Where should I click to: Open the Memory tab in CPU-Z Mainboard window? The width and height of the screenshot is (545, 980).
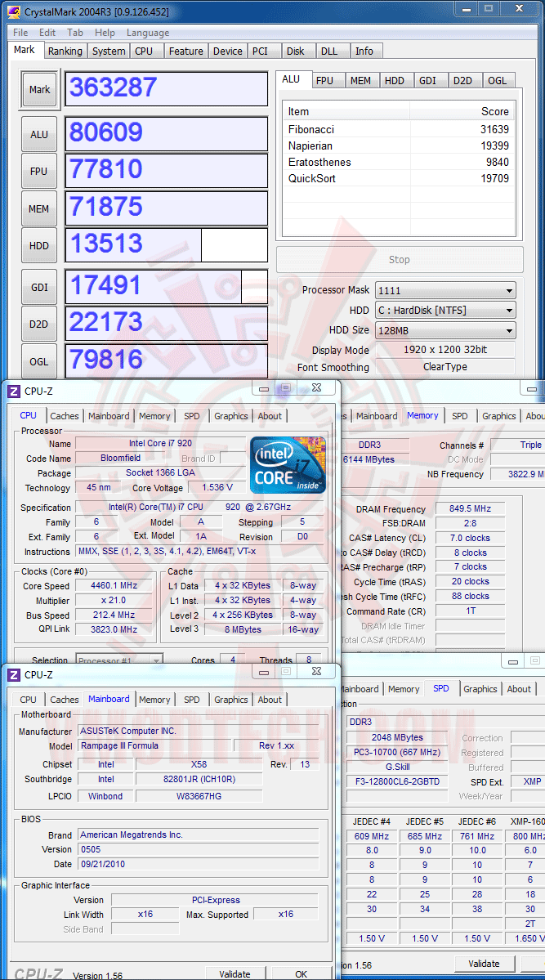[x=154, y=700]
